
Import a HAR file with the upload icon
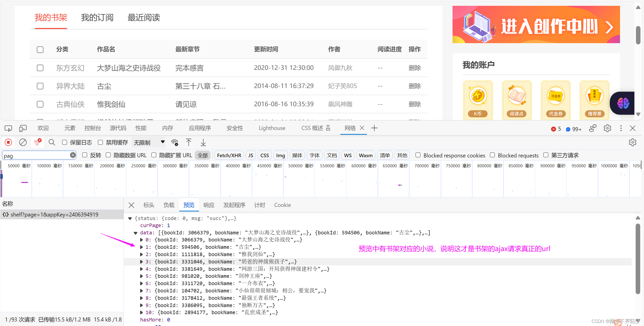(188, 142)
